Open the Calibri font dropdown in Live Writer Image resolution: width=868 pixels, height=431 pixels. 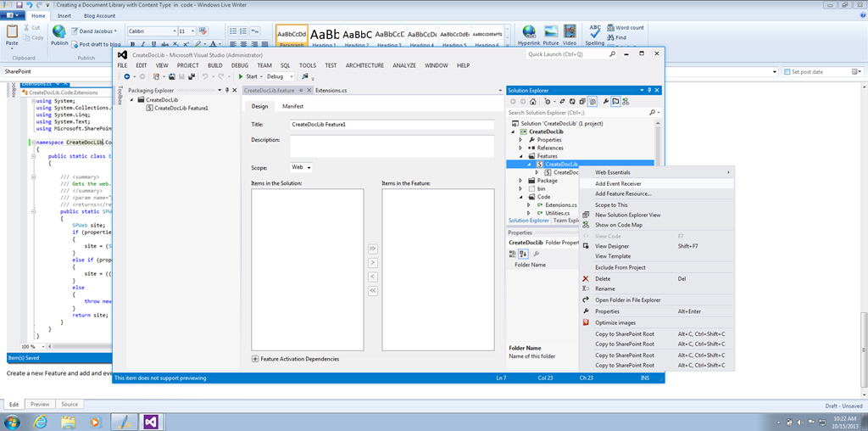[175, 31]
